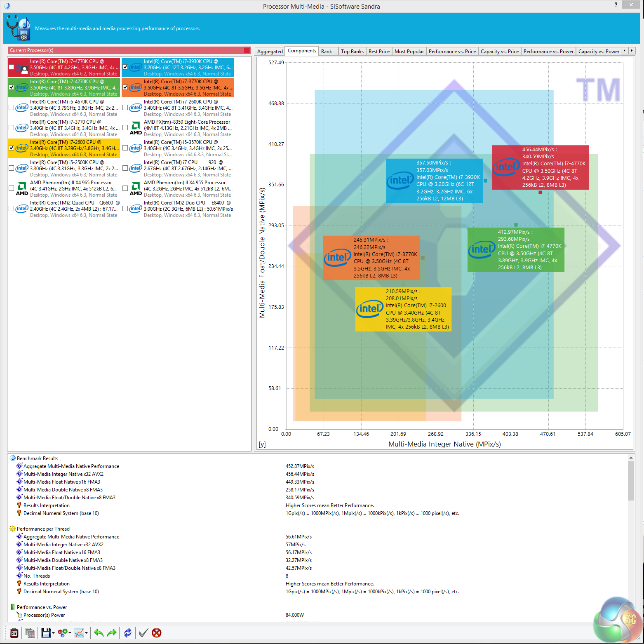The width and height of the screenshot is (644, 644).
Task: Check the Core i5-2500K processor box
Action: (11, 168)
